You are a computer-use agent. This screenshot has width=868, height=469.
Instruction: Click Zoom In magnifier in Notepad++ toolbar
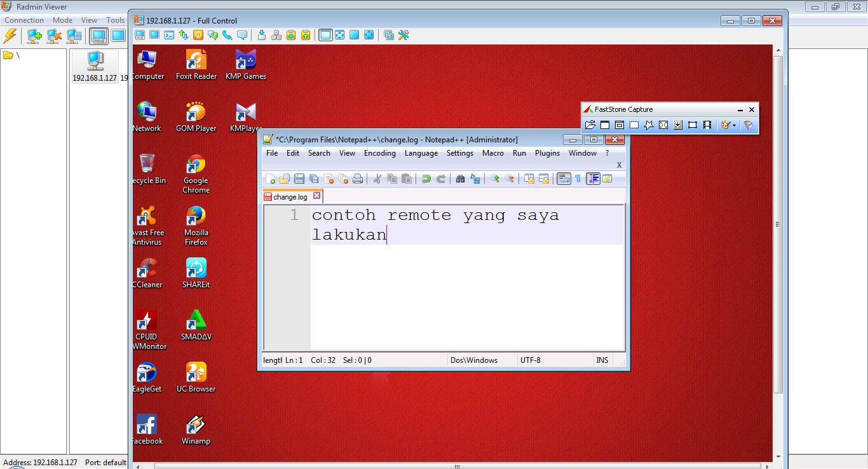click(x=494, y=179)
